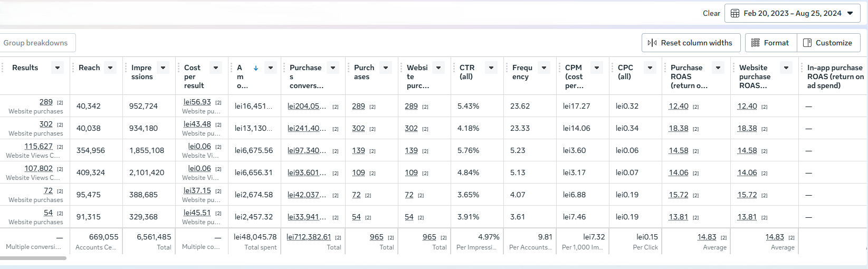Click the horizontal scrollbar at table bottom
The width and height of the screenshot is (868, 269).
[x=33, y=258]
